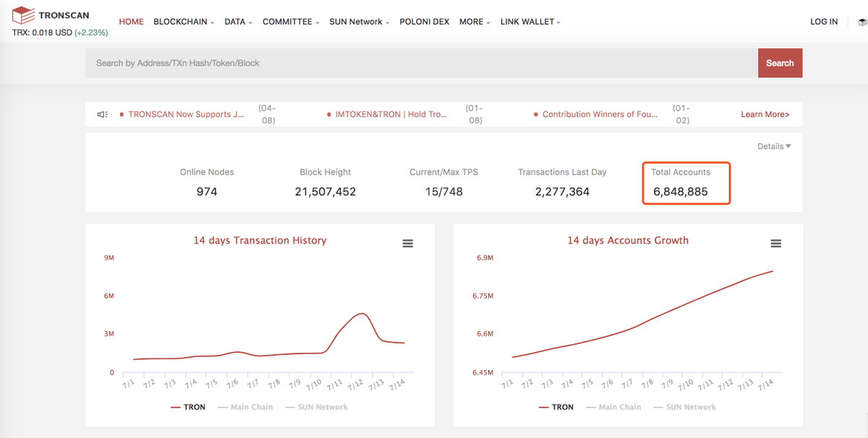This screenshot has height=438, width=868.
Task: Toggle SUN Network legend in Accounts Growth chart
Action: 685,407
